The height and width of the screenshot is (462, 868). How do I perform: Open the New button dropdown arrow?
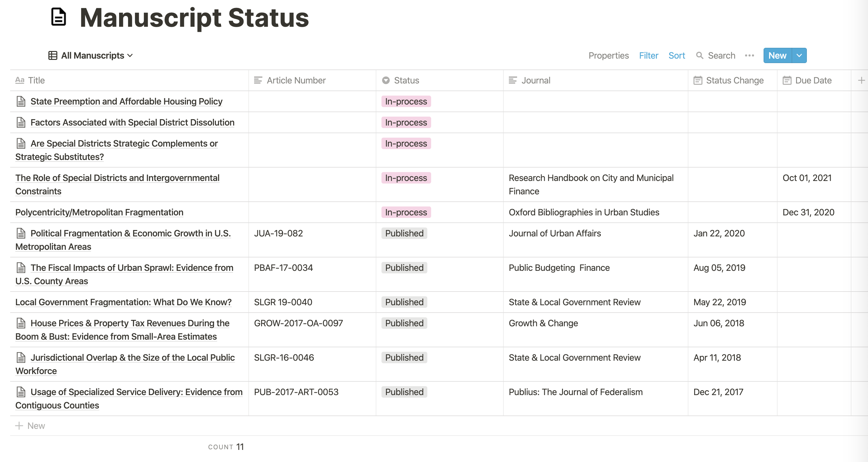[x=799, y=55]
